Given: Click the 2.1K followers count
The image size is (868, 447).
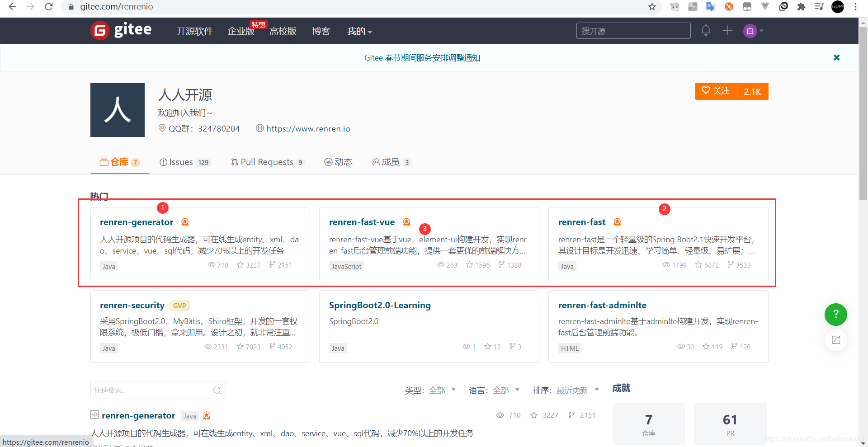Looking at the screenshot, I should pos(753,91).
